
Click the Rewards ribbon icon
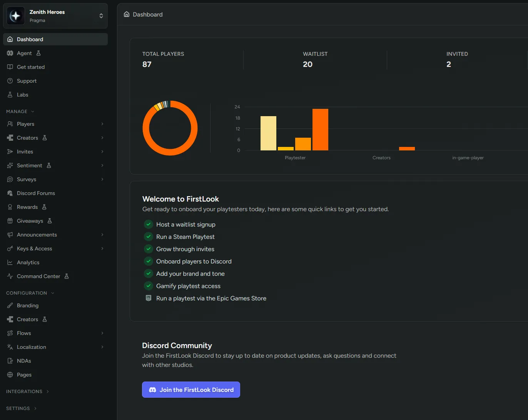coord(10,207)
